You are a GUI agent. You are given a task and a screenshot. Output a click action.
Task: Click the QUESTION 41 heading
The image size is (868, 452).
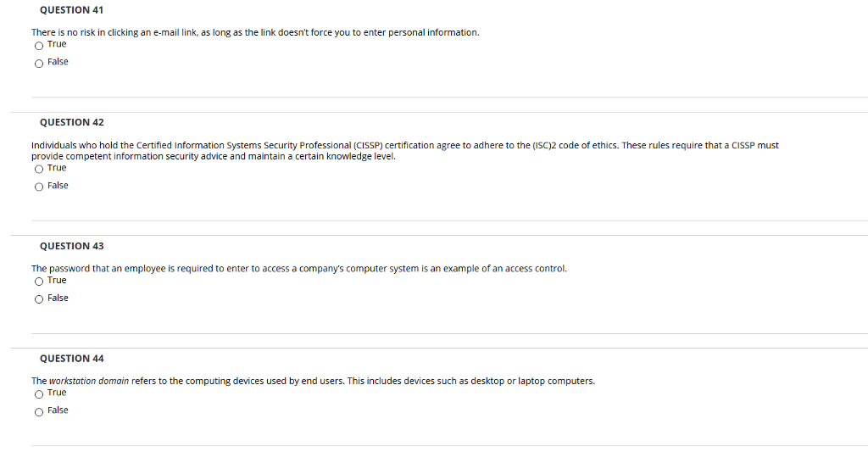coord(71,10)
